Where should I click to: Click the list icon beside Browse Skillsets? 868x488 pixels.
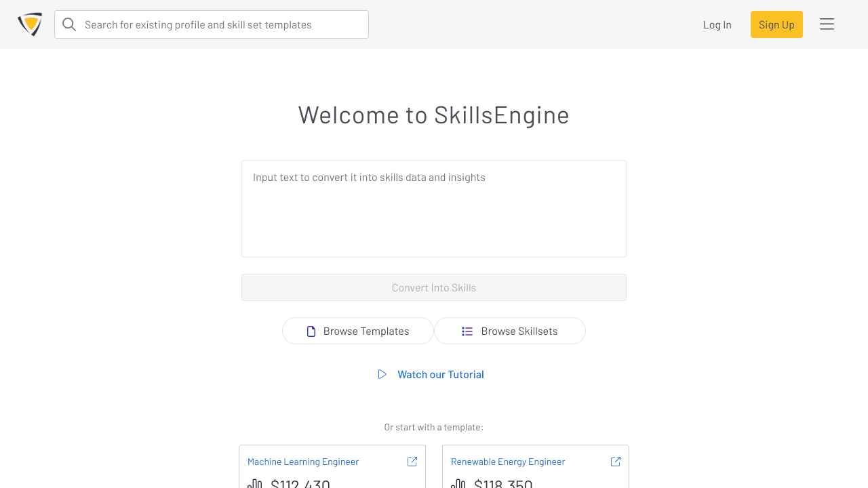click(x=467, y=331)
